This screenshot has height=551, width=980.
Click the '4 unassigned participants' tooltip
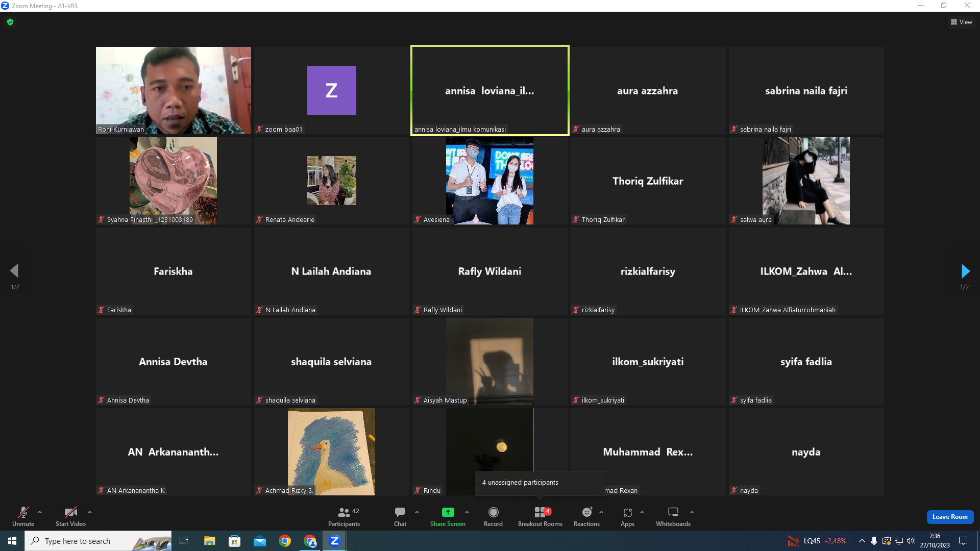(x=540, y=483)
